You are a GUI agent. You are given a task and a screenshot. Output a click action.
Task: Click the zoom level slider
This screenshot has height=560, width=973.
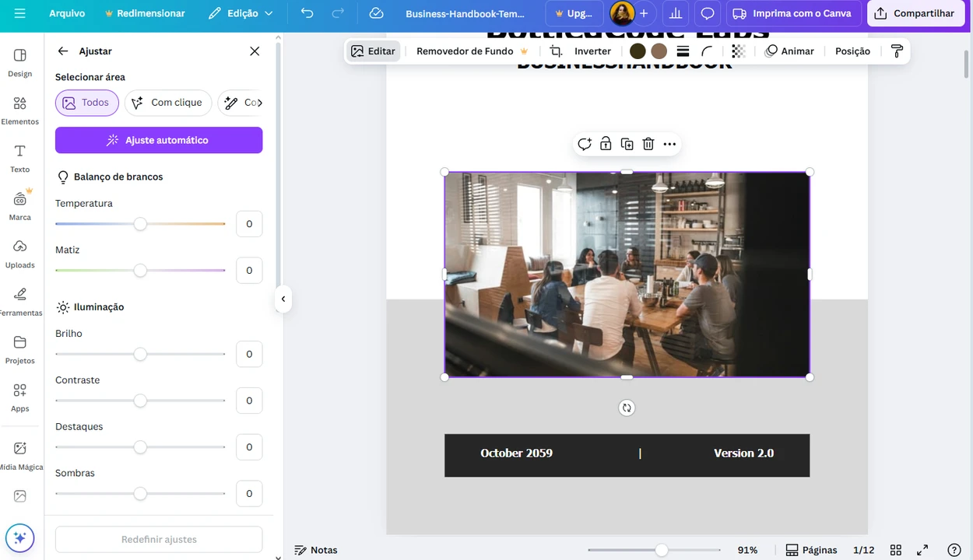661,550
